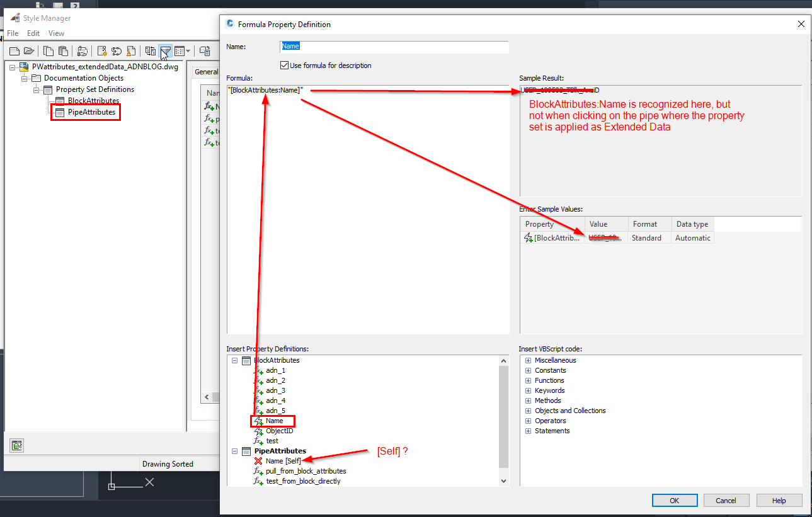The image size is (812, 517).
Task: Click the Synchronize drawings toolbar icon
Action: tap(149, 51)
